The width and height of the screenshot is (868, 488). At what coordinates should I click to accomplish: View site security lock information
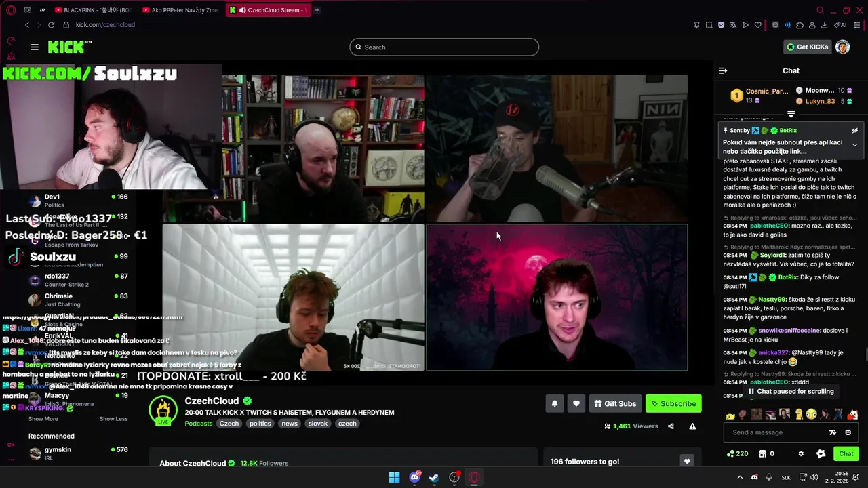(66, 25)
